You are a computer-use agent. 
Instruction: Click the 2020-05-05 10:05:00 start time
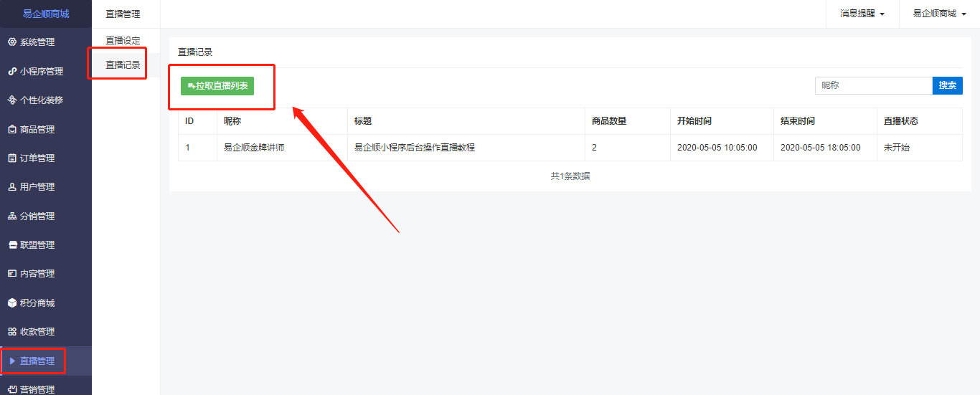tap(717, 148)
